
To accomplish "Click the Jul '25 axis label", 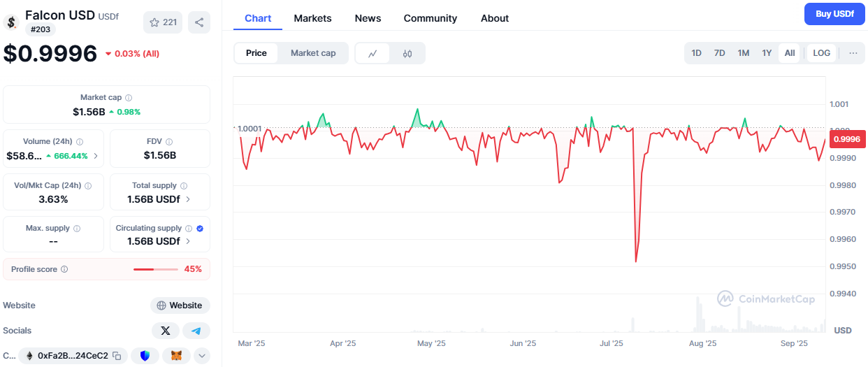I will click(611, 343).
